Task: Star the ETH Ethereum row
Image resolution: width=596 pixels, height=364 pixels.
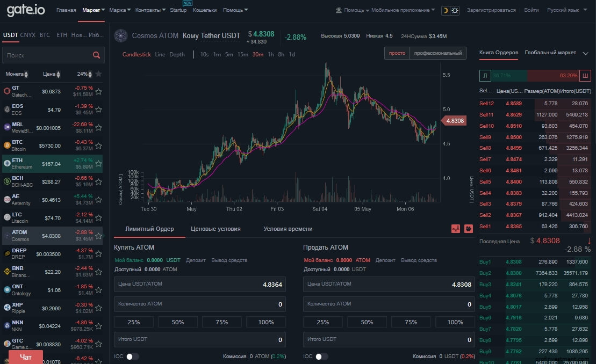Action: point(98,164)
